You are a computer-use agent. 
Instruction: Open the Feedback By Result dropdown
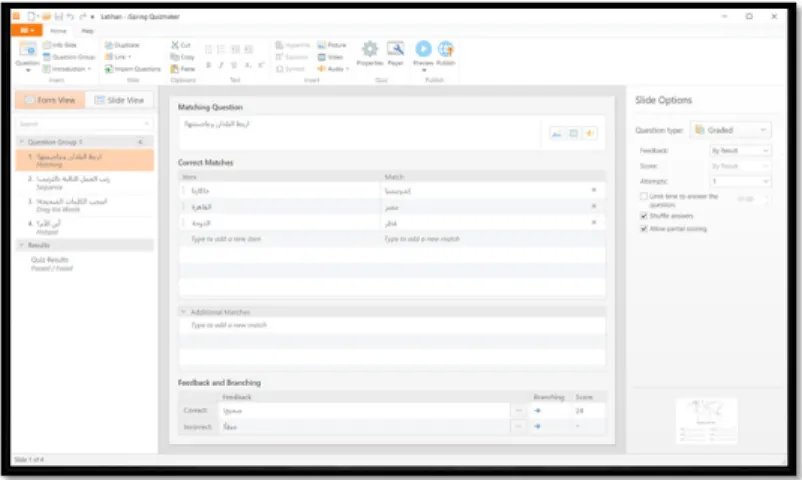(x=740, y=150)
